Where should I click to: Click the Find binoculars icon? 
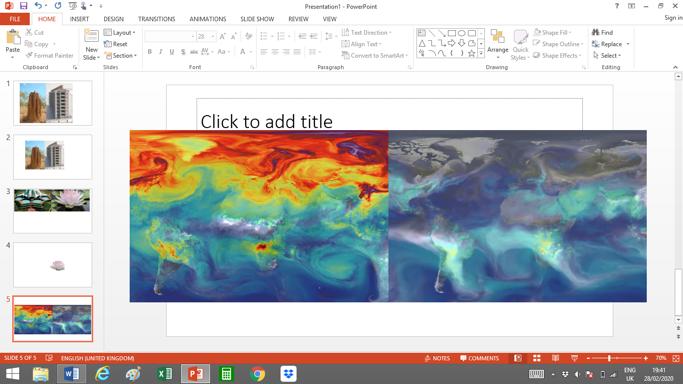(x=595, y=33)
